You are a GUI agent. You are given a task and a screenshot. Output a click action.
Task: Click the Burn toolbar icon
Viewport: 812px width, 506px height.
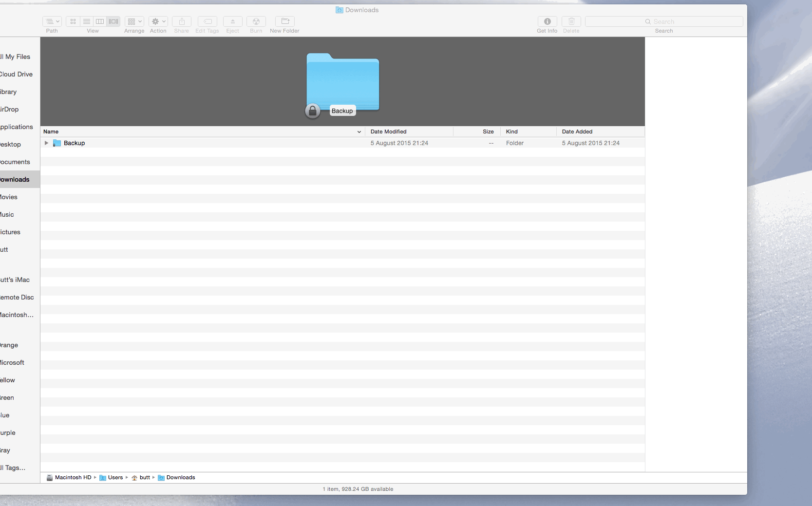tap(256, 21)
